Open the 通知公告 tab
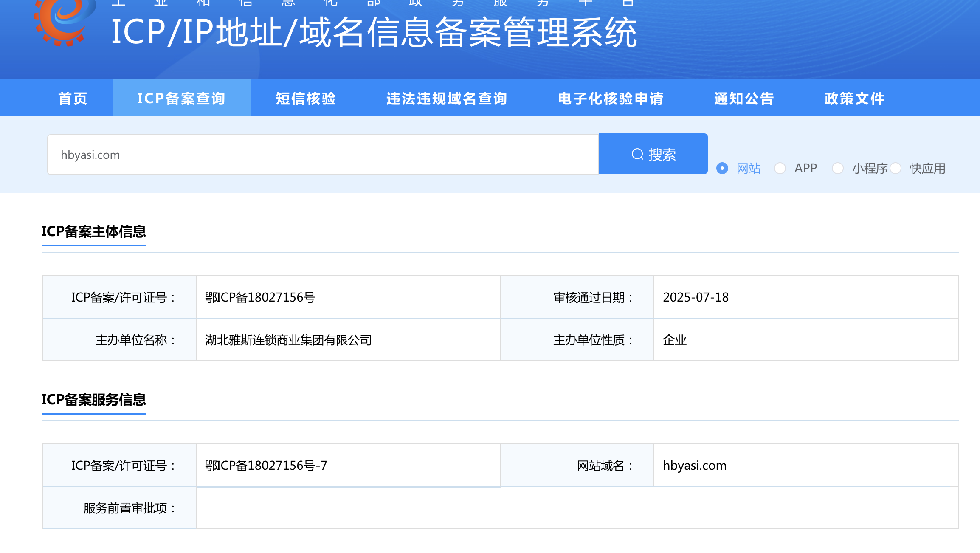This screenshot has height=553, width=980. (x=744, y=99)
